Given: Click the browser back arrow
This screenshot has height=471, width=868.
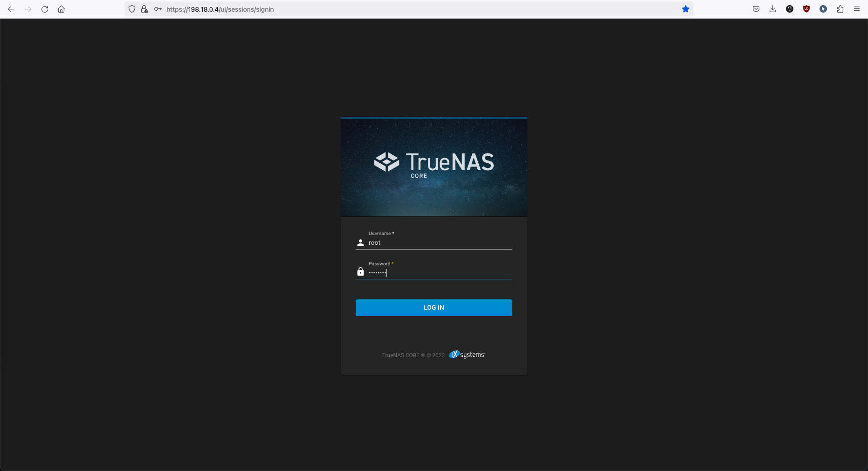Looking at the screenshot, I should [11, 9].
